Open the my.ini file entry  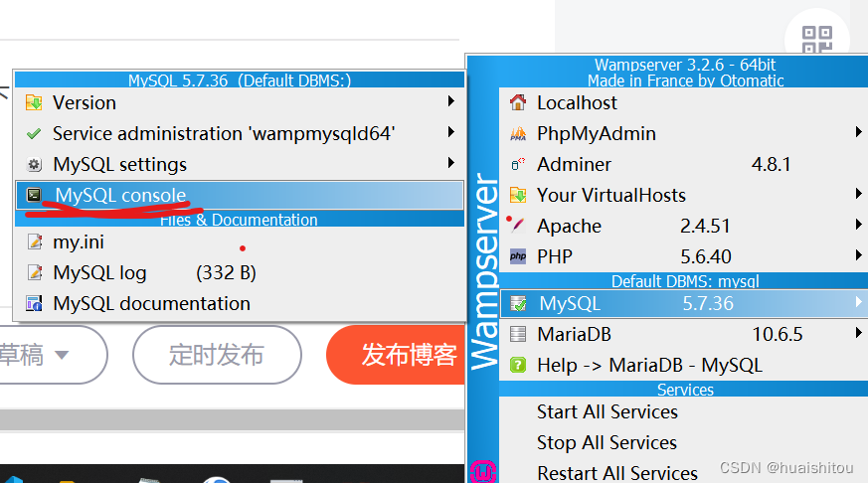tap(240, 242)
